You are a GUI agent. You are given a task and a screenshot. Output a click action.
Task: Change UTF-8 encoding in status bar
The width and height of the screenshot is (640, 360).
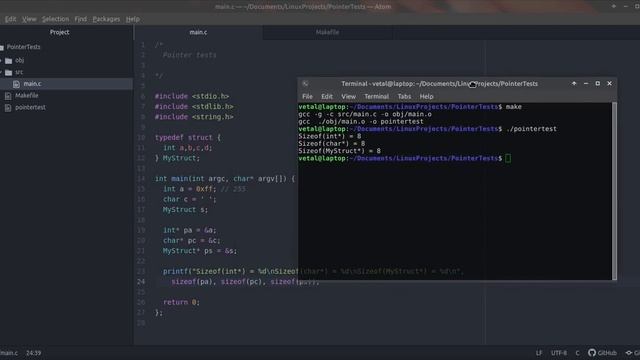(x=559, y=353)
